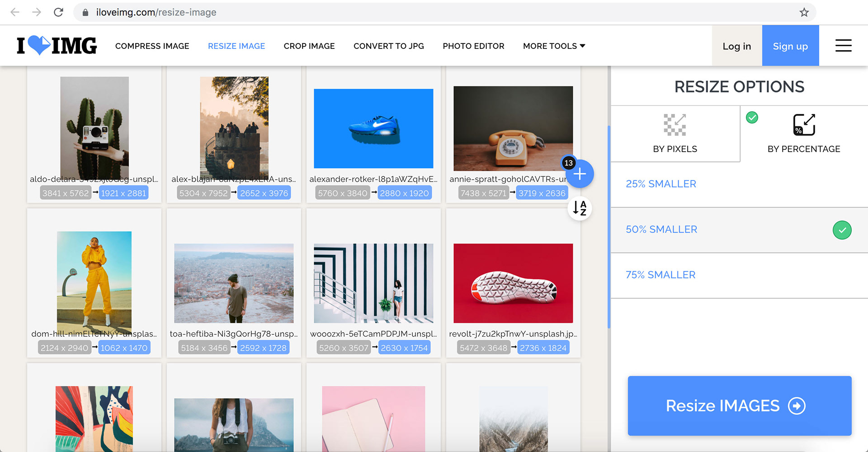Select the dom-hill yellow outfit thumbnail
Screen dimensions: 868x452
click(x=94, y=283)
